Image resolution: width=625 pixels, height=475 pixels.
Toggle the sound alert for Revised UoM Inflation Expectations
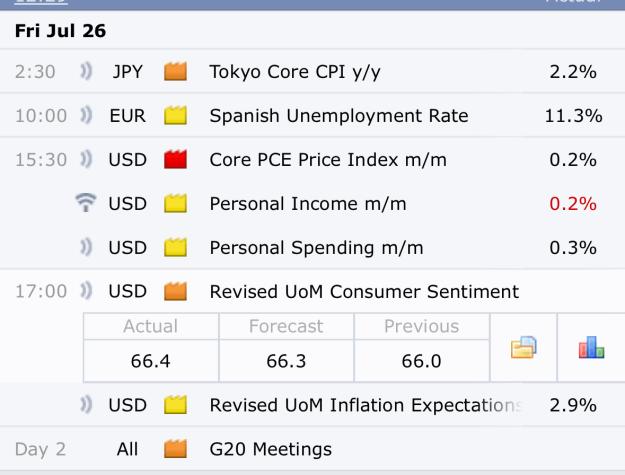click(x=86, y=405)
